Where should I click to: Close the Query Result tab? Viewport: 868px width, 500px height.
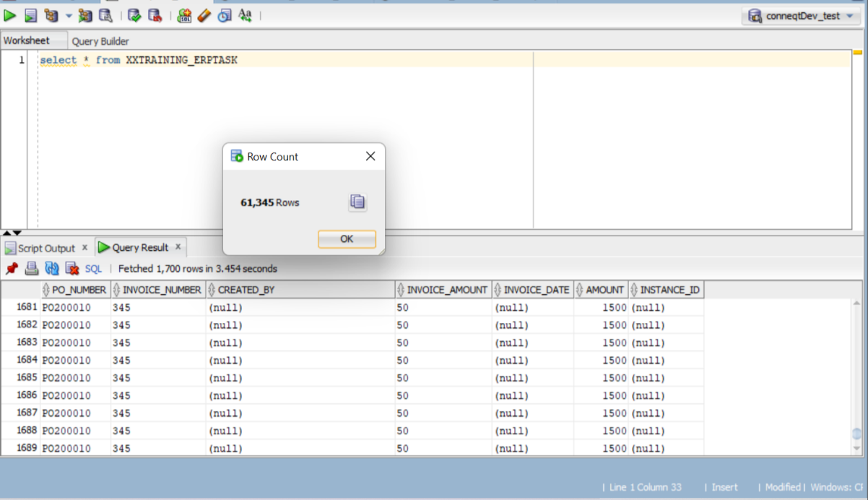click(x=178, y=247)
